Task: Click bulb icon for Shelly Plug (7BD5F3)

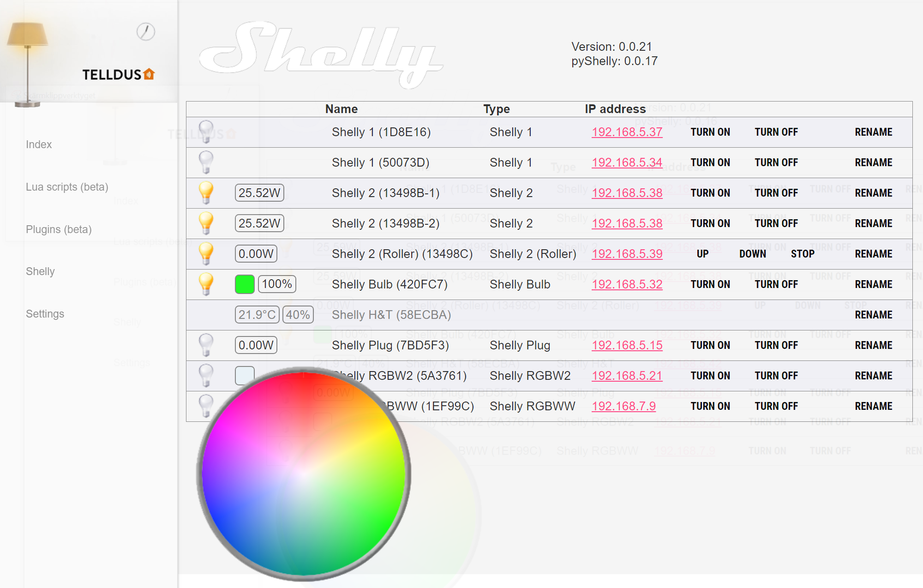Action: coord(206,345)
